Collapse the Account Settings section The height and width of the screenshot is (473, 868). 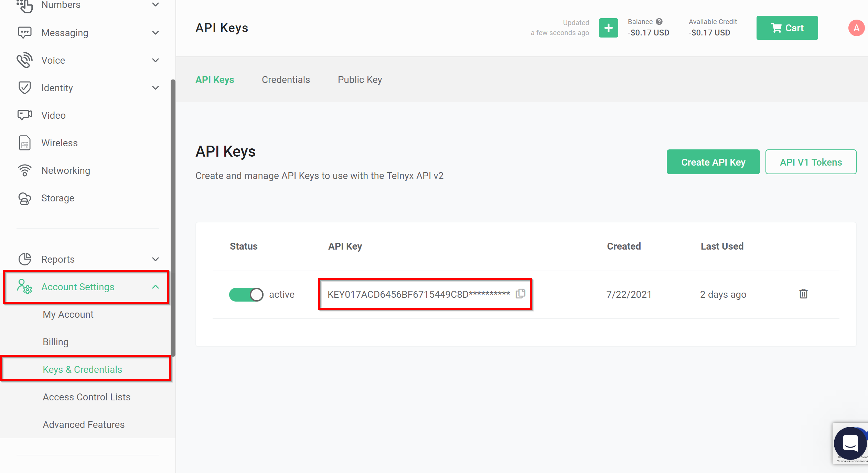(156, 287)
